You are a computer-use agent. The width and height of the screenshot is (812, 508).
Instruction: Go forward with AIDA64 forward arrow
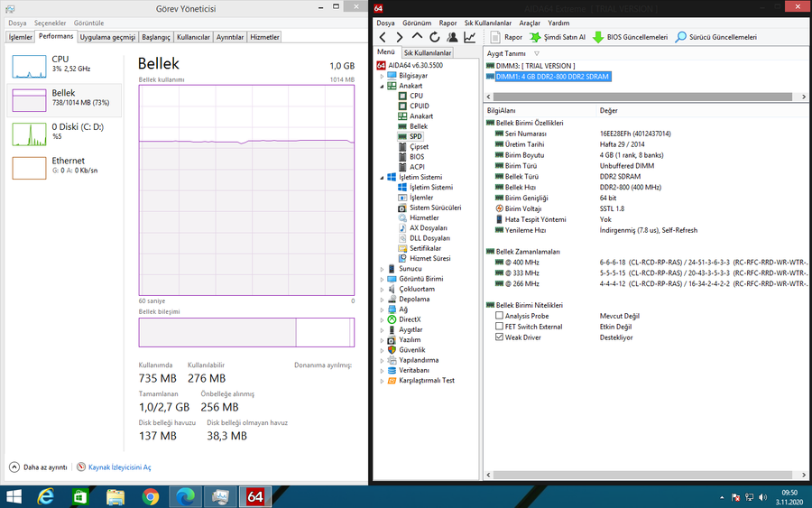(400, 37)
